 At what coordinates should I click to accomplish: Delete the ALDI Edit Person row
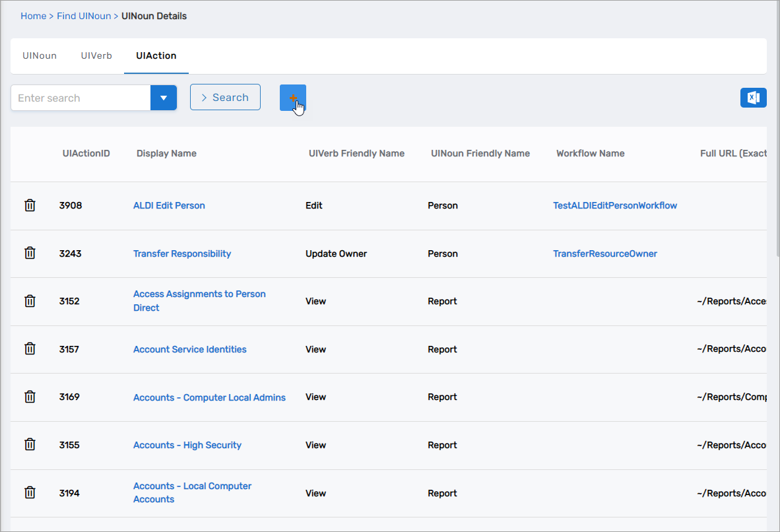(x=30, y=205)
